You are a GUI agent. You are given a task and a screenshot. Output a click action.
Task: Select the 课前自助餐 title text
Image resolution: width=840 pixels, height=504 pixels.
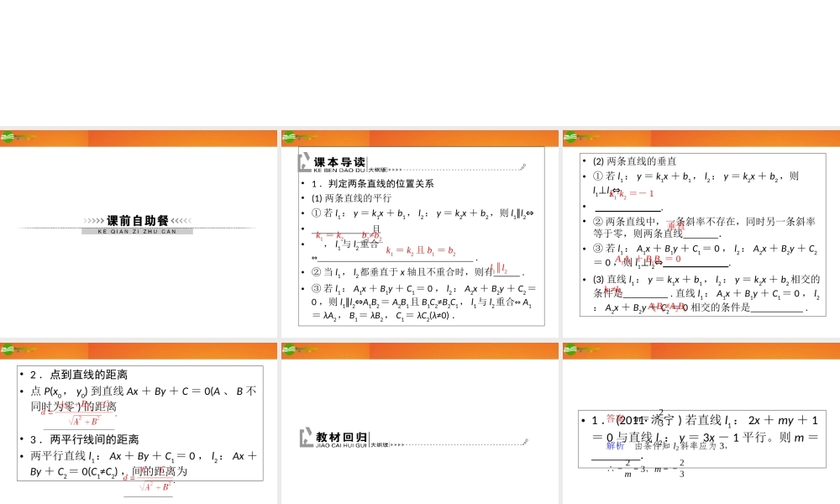point(138,220)
